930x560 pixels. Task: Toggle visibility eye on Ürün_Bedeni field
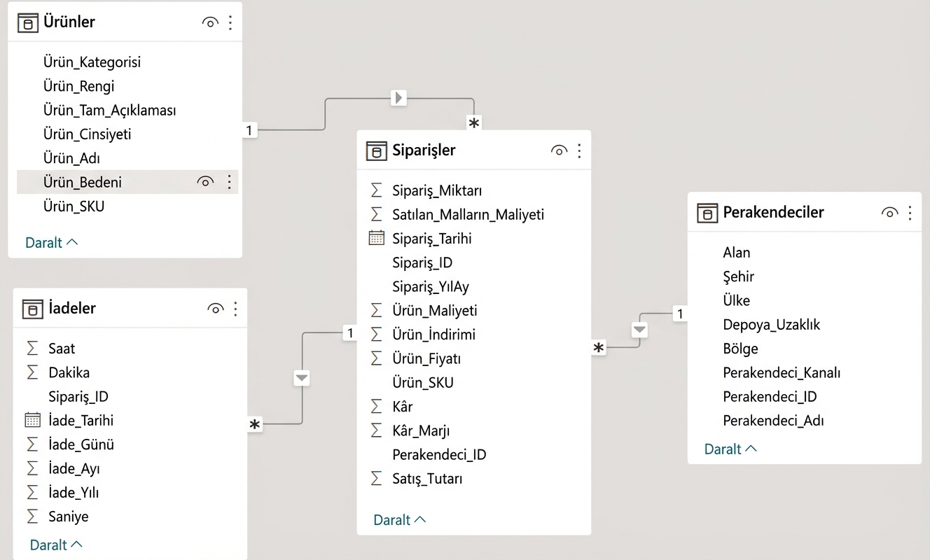coord(205,181)
